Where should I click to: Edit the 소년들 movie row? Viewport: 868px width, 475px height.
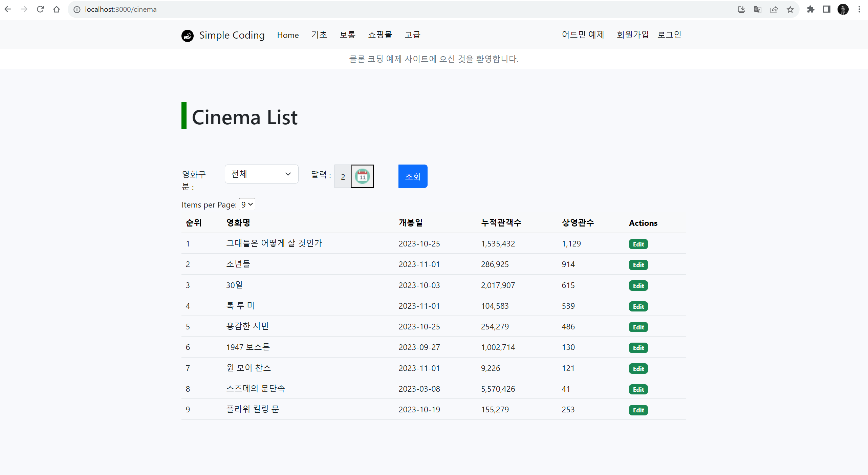[x=638, y=265]
